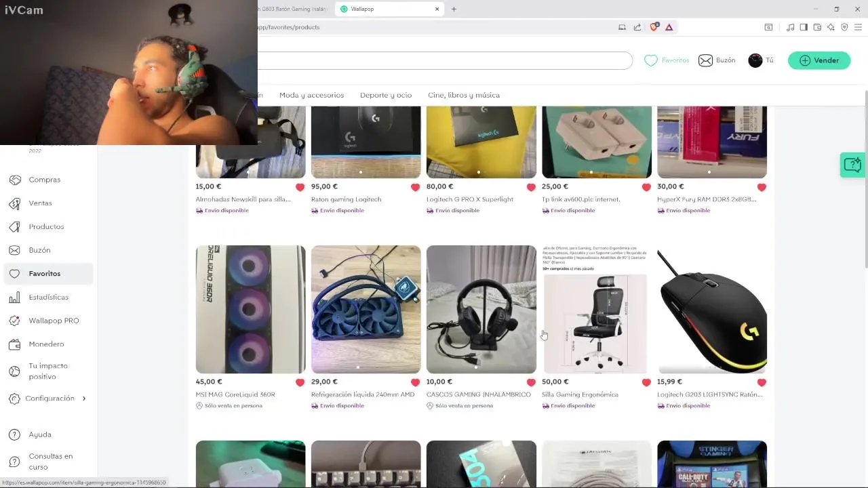
Task: Click the share page icon in address bar
Action: [637, 27]
